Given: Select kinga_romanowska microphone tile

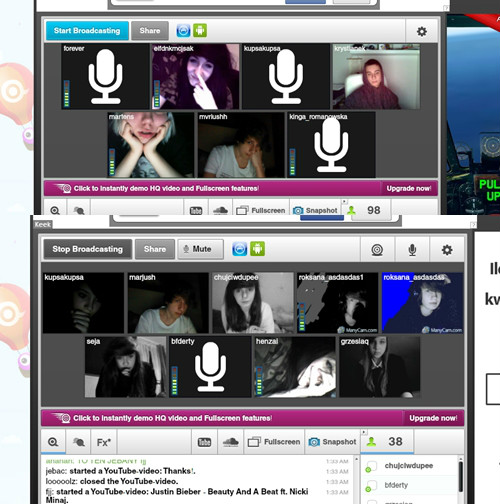Looking at the screenshot, I should (331, 145).
